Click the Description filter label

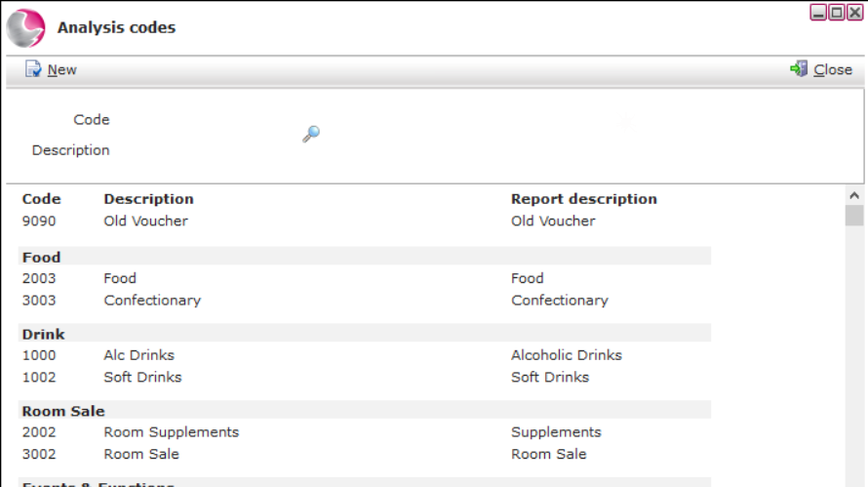coord(70,150)
